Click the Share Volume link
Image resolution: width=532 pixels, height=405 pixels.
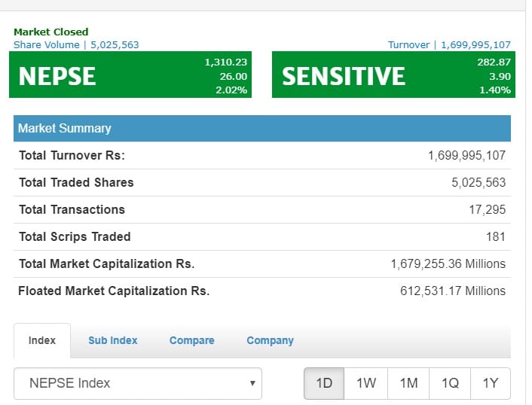click(x=76, y=44)
